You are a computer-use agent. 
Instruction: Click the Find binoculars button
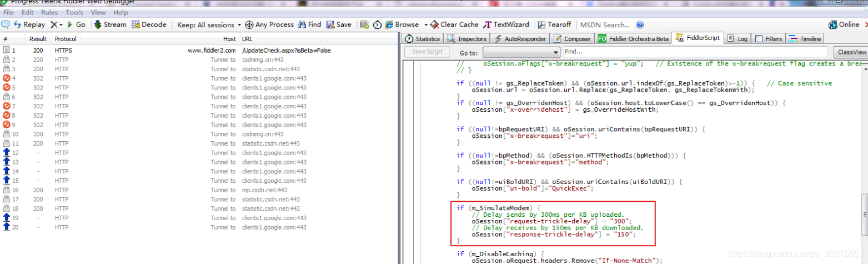pyautogui.click(x=309, y=24)
